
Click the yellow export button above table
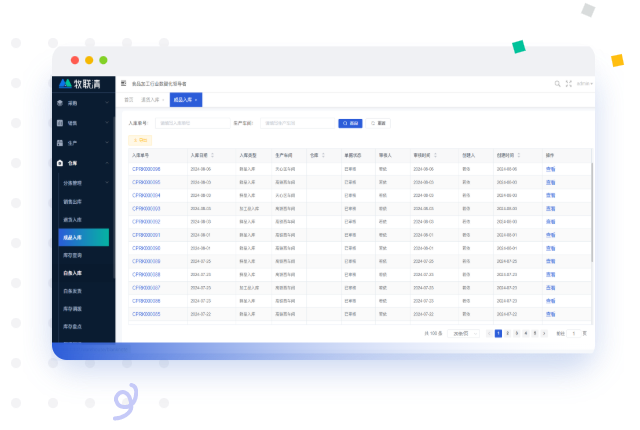click(140, 140)
